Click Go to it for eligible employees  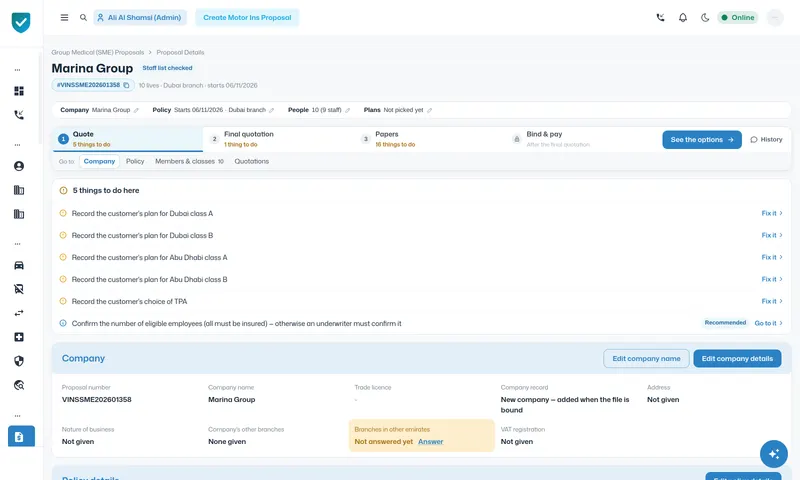[x=768, y=323]
